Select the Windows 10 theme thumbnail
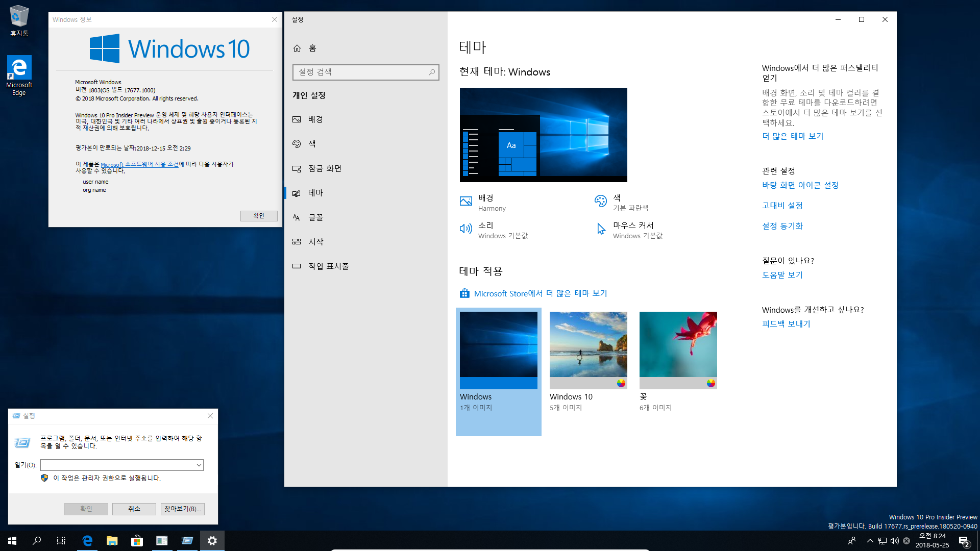This screenshot has height=551, width=980. coord(589,350)
